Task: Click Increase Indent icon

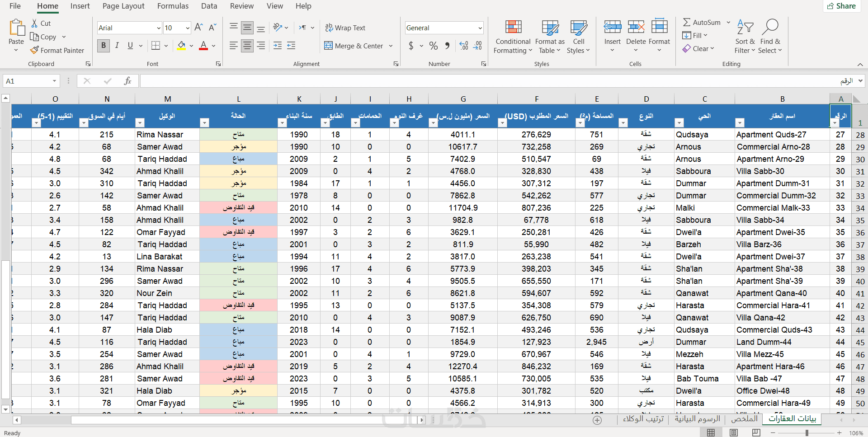Action: click(x=291, y=46)
